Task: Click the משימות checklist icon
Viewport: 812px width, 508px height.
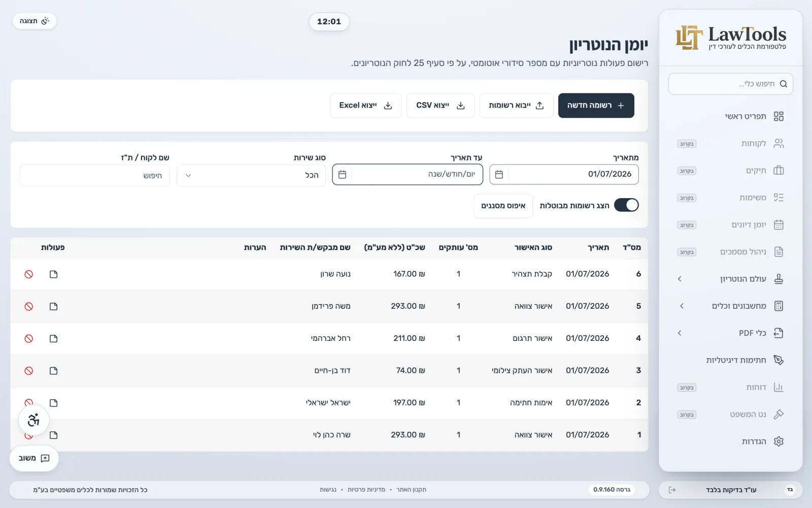Action: [779, 198]
